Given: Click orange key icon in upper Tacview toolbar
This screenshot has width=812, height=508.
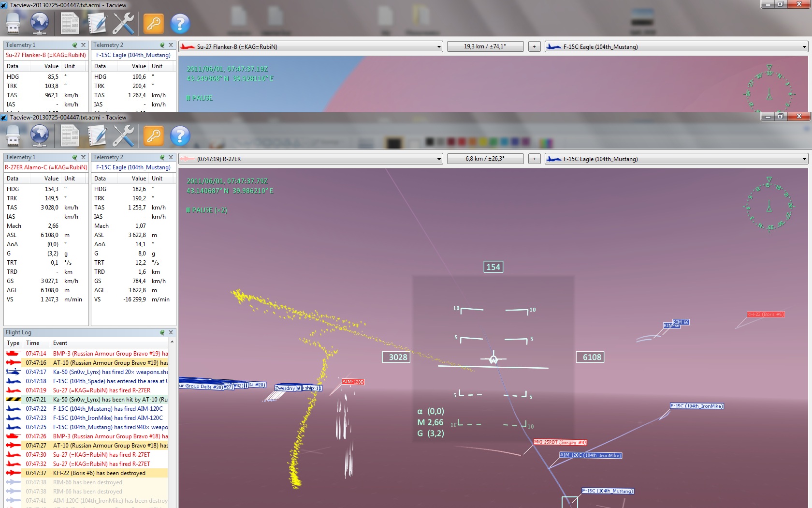Looking at the screenshot, I should (x=154, y=23).
